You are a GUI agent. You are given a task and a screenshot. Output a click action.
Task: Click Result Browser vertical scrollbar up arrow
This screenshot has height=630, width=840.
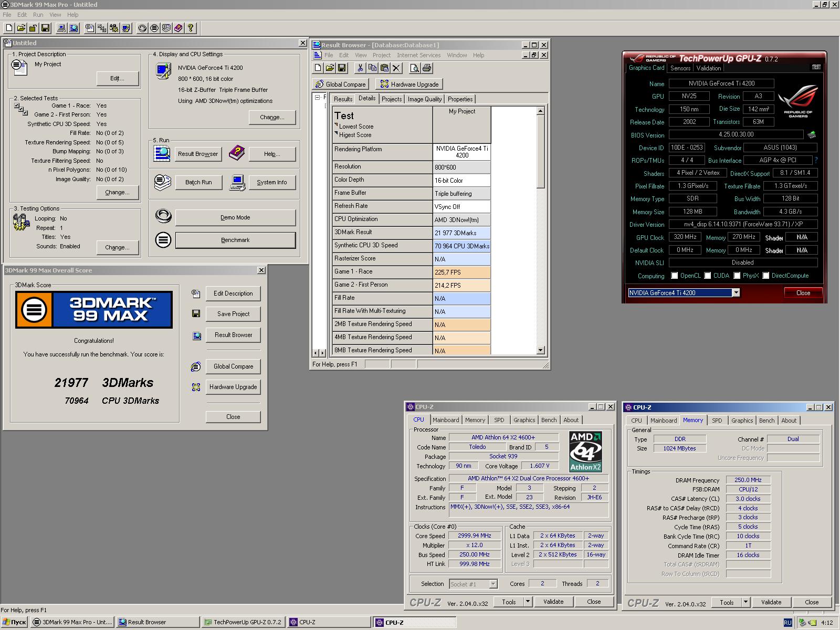coord(541,111)
